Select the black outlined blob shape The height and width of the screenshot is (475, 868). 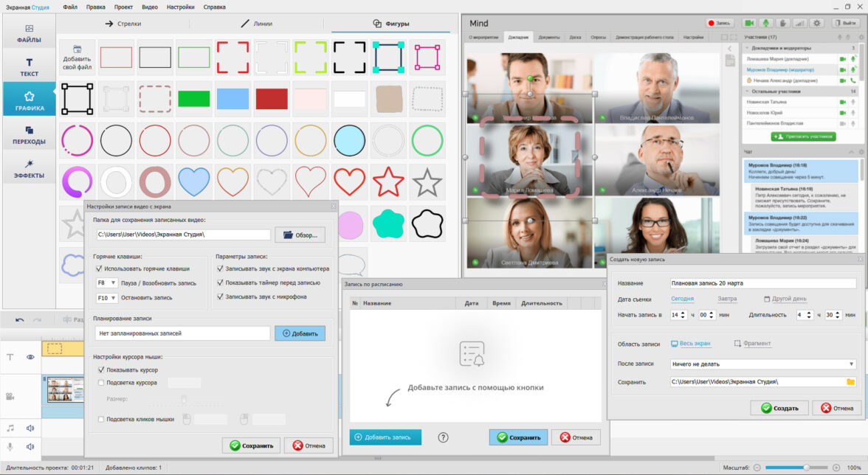(427, 223)
